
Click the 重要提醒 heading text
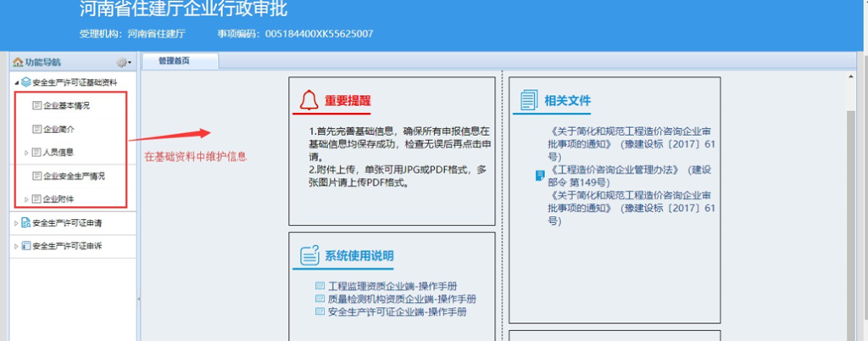point(348,101)
